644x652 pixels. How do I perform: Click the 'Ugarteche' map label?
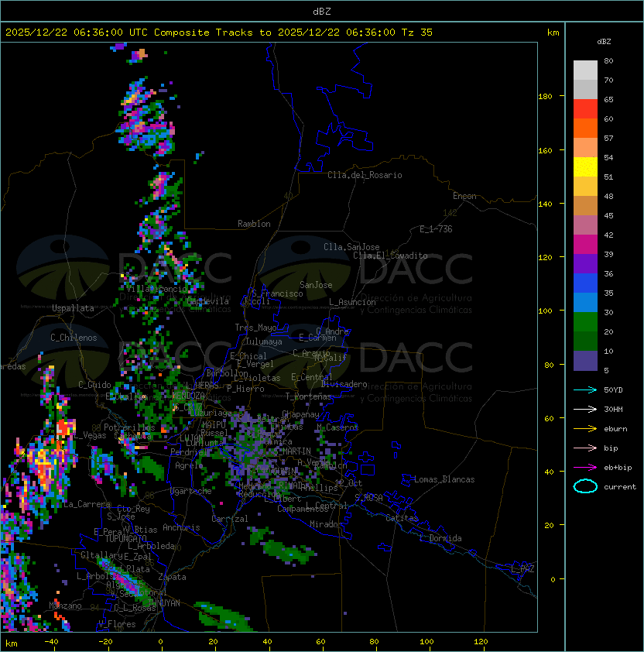191,491
